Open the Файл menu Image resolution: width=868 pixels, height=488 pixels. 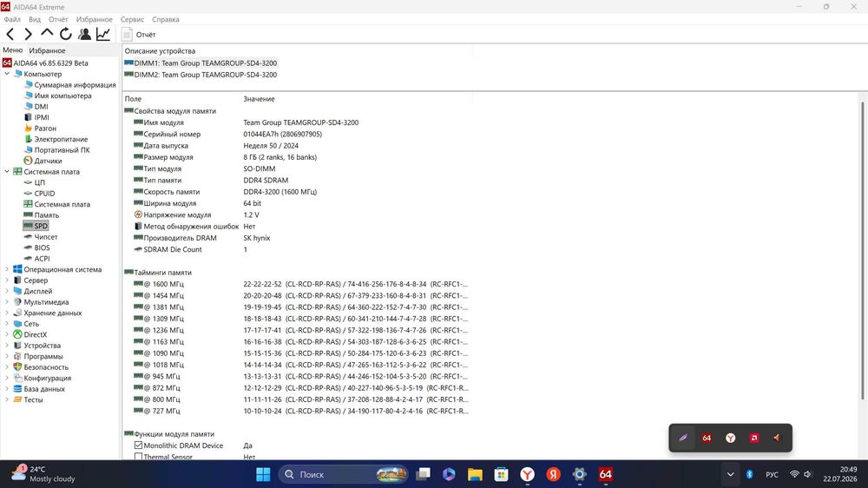tap(12, 19)
